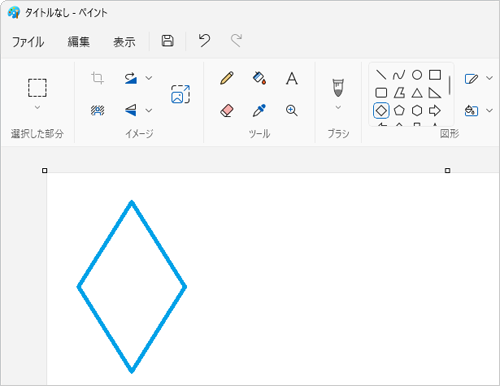Viewport: 500px width, 386px height.
Task: Click the Paint app icon in title bar
Action: point(14,13)
